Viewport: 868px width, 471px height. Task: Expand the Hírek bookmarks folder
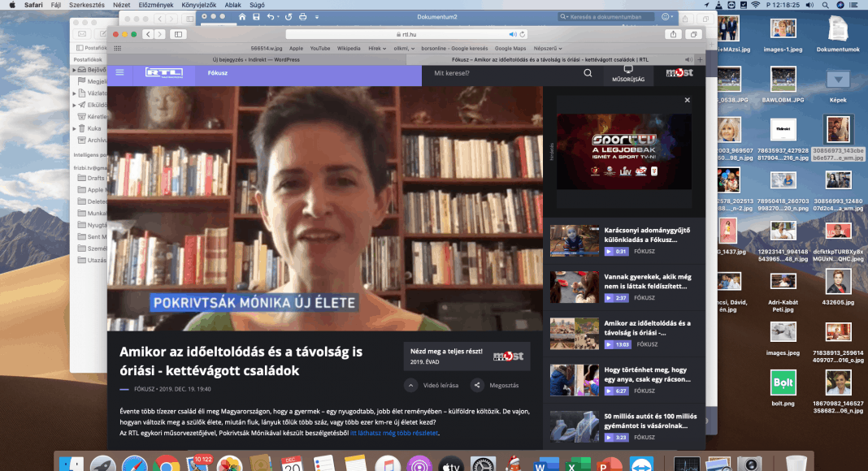point(376,48)
